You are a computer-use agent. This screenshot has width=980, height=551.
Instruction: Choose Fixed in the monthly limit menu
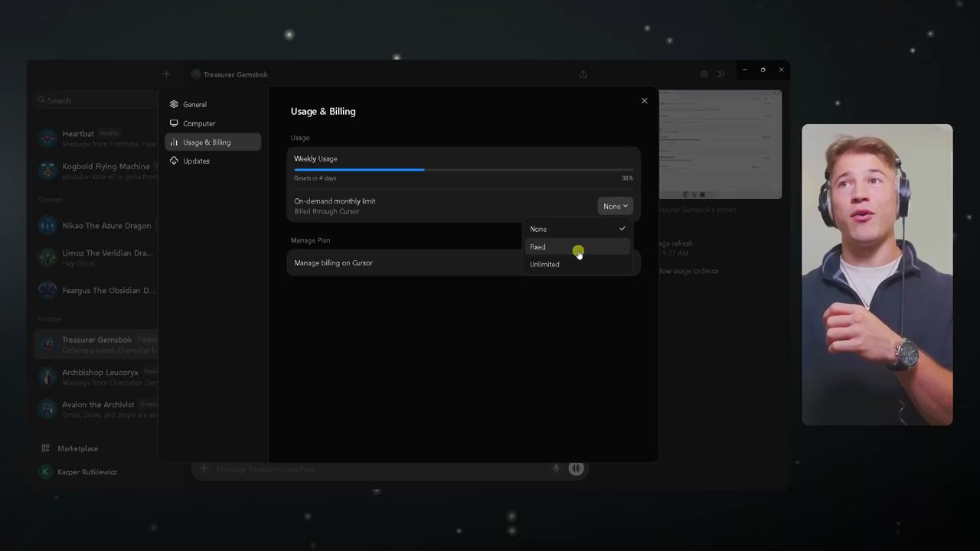pos(578,247)
